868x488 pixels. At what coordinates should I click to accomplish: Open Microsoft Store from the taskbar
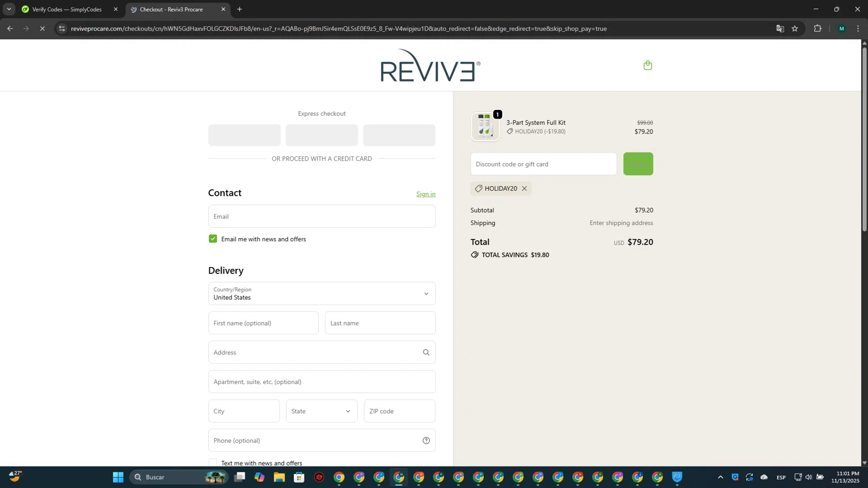[x=299, y=477]
